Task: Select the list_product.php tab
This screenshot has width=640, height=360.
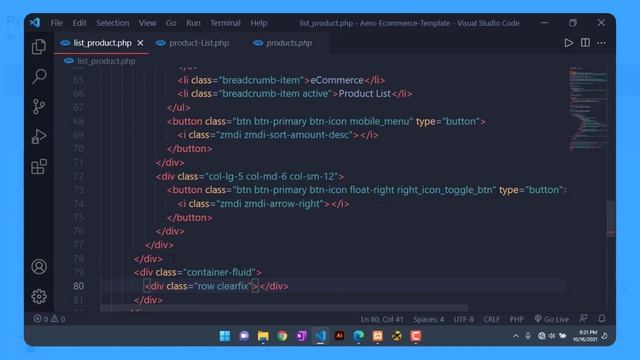Action: point(102,43)
